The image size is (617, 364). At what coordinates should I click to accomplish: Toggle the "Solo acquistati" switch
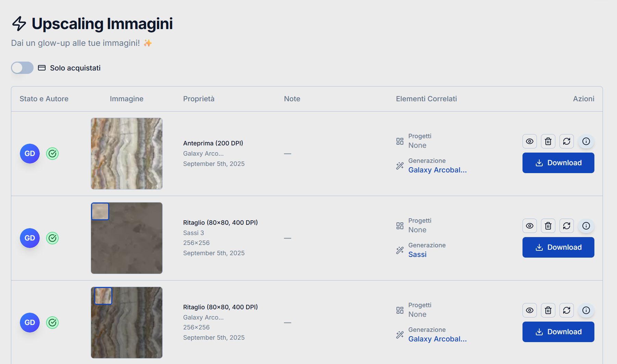[x=22, y=68]
